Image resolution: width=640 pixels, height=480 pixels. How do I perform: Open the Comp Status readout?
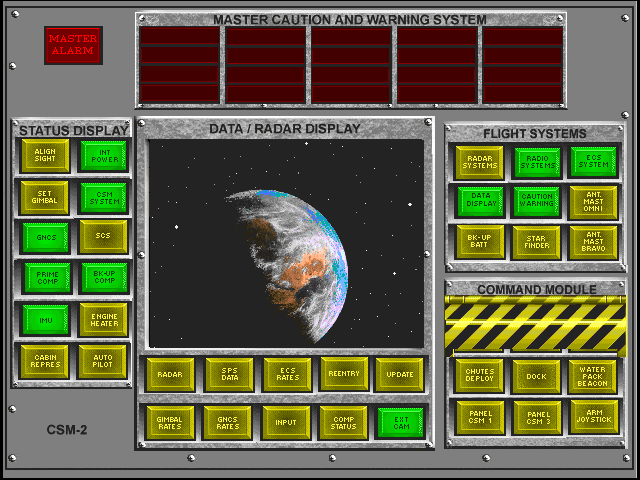(x=343, y=422)
